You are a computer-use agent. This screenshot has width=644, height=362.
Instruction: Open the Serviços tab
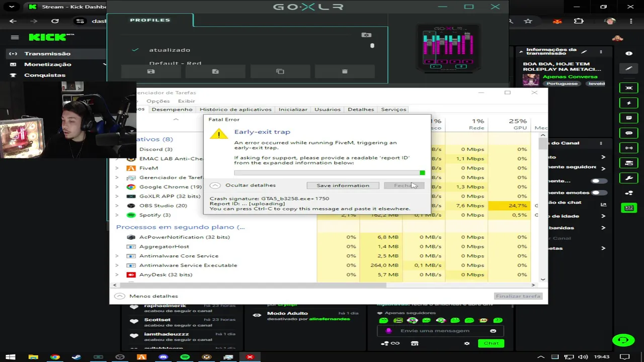(393, 109)
